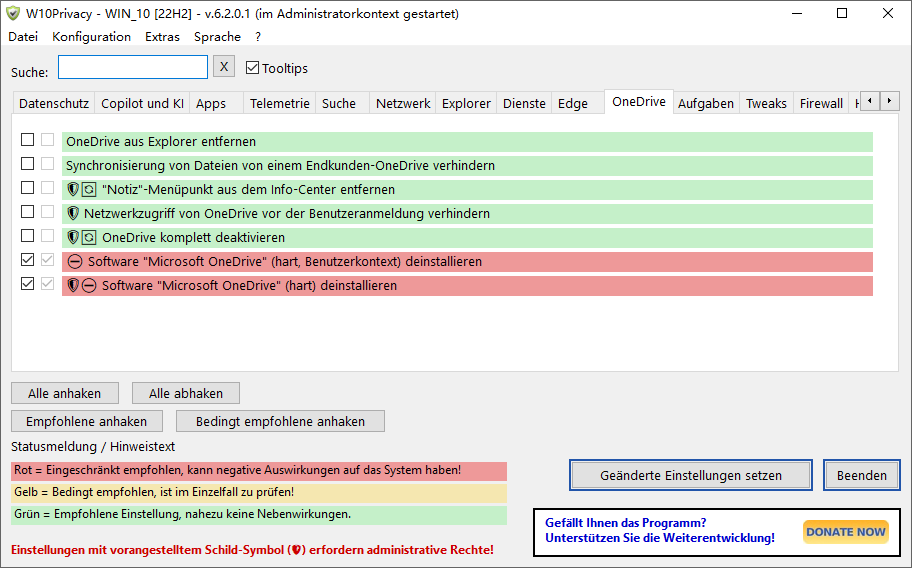Click 'Geänderte Einstellungen setzen' button
The image size is (912, 568).
tap(691, 476)
